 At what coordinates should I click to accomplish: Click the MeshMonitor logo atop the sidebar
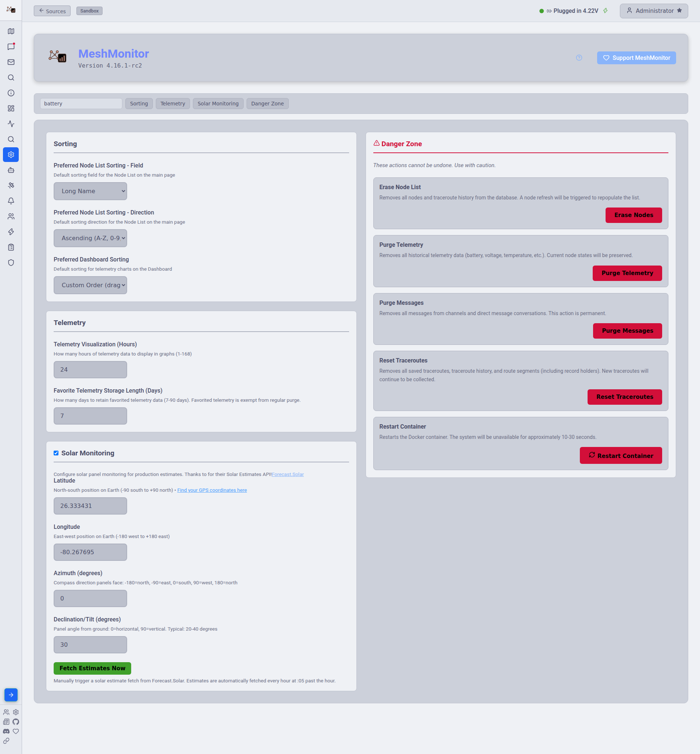point(11,10)
